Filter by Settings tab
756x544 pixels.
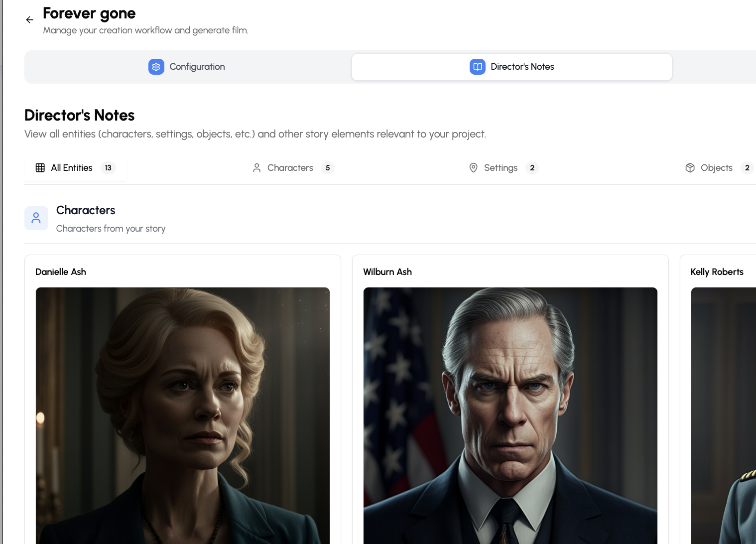point(504,168)
